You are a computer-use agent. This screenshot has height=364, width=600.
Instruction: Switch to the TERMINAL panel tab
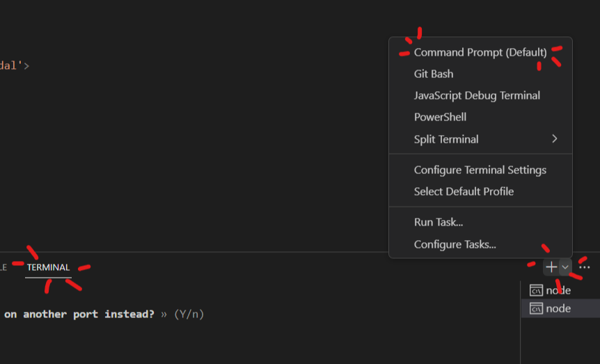click(x=48, y=267)
